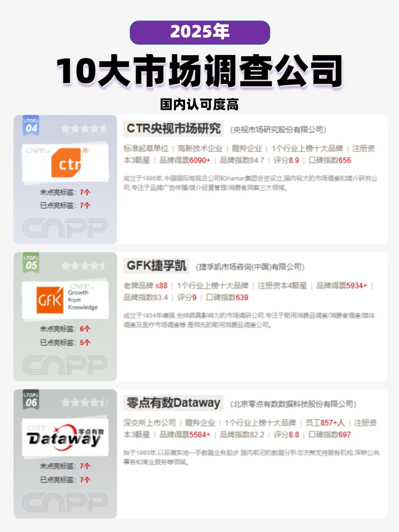The height and width of the screenshot is (532, 399).
Task: Select the 10大市场调查公司 headline
Action: tap(199, 71)
